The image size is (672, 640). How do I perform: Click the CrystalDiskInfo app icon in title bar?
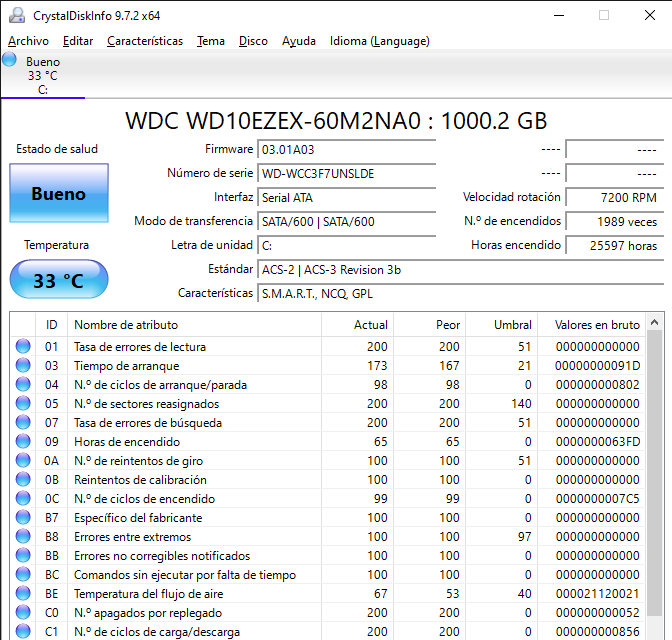pyautogui.click(x=17, y=15)
